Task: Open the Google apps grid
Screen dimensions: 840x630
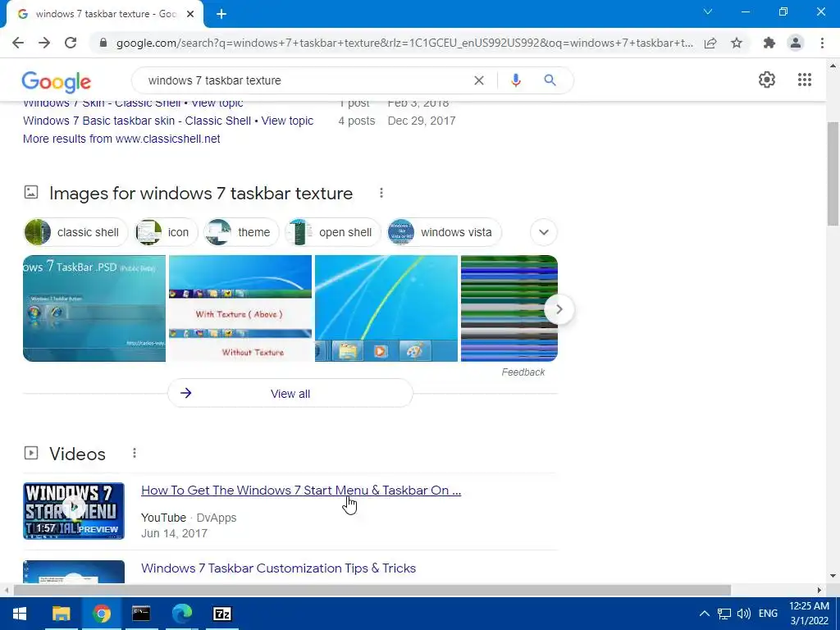Action: click(804, 80)
